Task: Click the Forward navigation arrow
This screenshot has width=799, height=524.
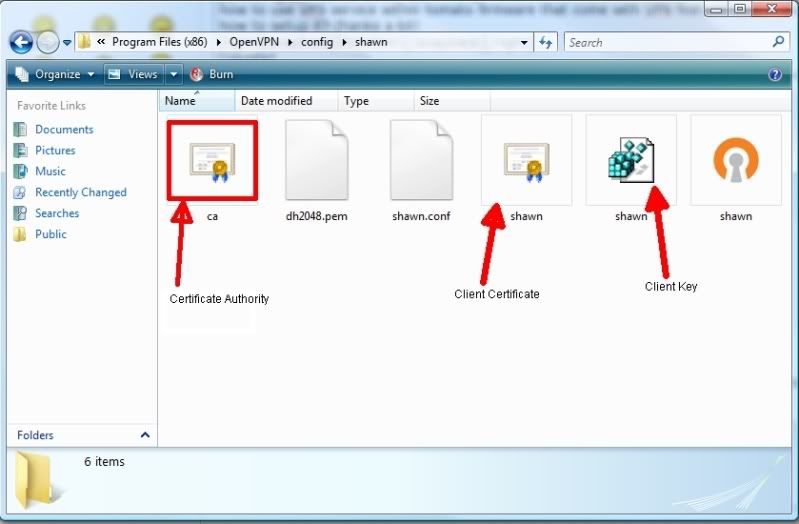Action: click(x=47, y=42)
